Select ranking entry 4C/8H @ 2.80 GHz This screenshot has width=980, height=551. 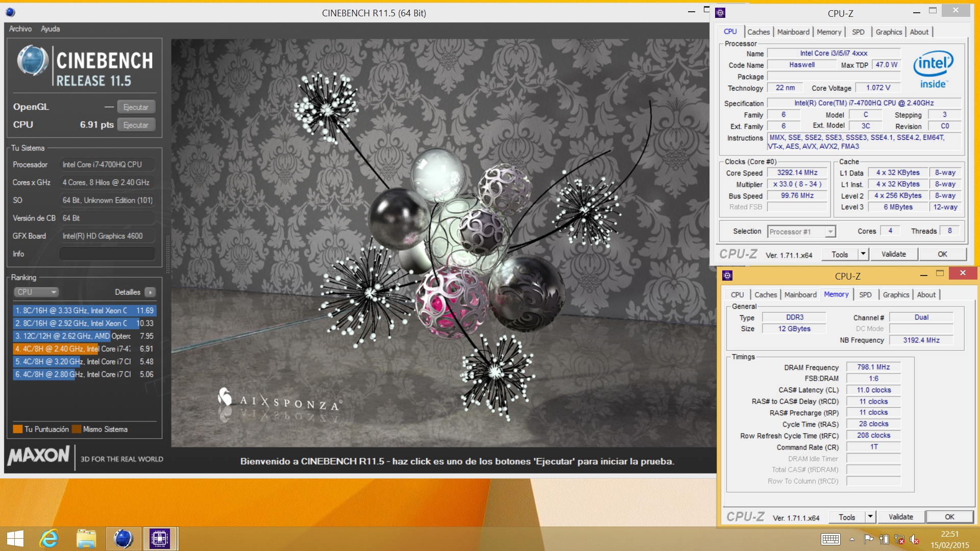point(85,374)
